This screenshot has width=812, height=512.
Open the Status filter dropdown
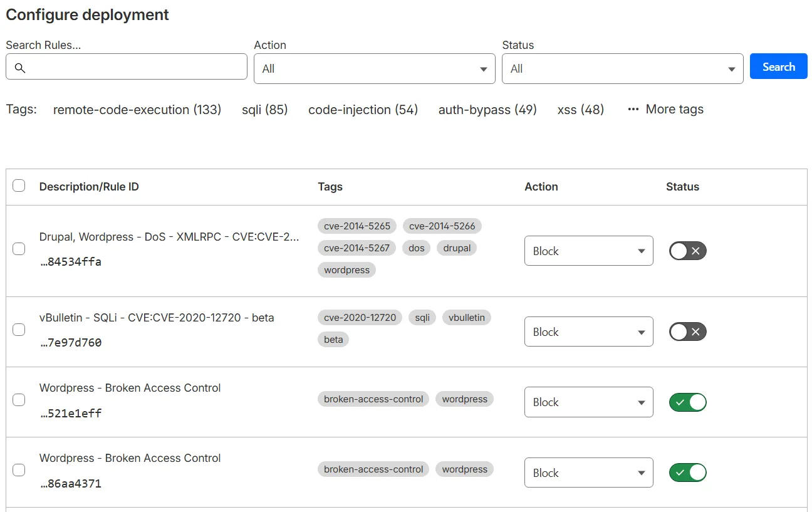622,70
